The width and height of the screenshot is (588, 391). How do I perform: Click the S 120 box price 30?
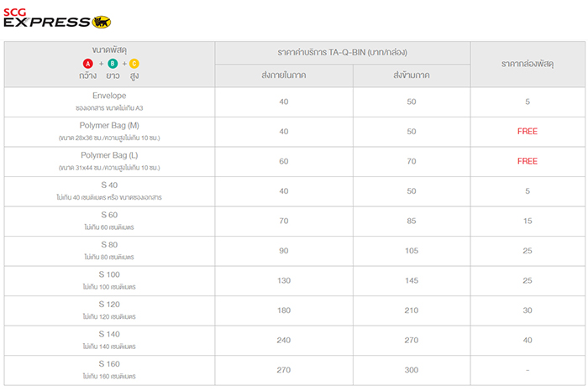tap(528, 310)
